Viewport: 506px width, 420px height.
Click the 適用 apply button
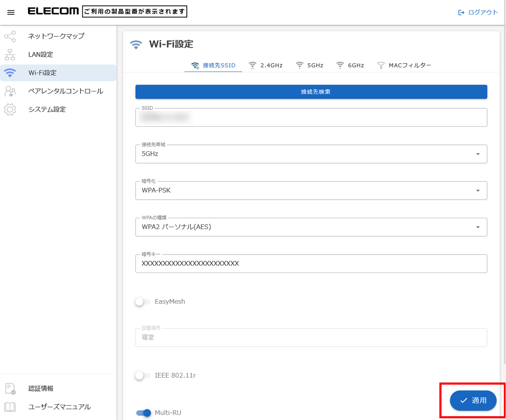[473, 400]
